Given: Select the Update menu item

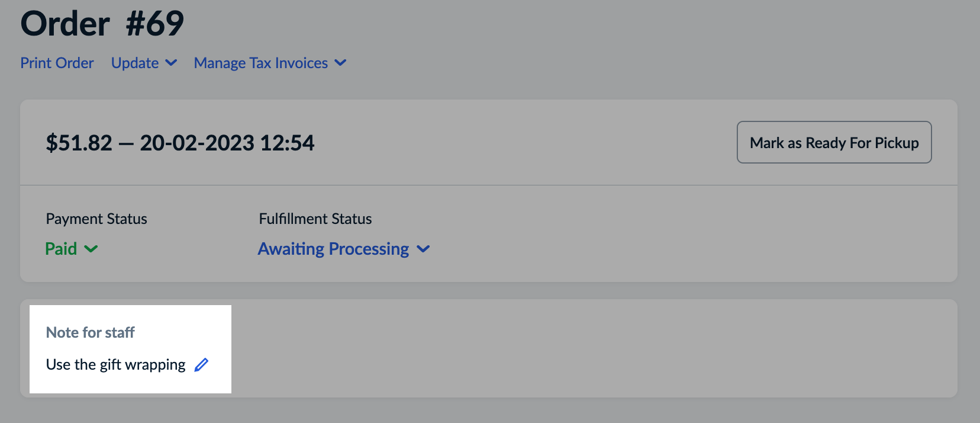Looking at the screenshot, I should [x=135, y=63].
